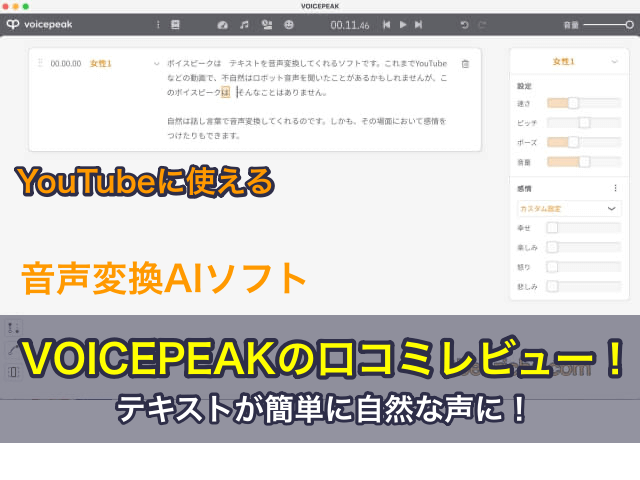The width and height of the screenshot is (640, 480).
Task: Open the narrator/character icon in toolbar
Action: pyautogui.click(x=267, y=25)
